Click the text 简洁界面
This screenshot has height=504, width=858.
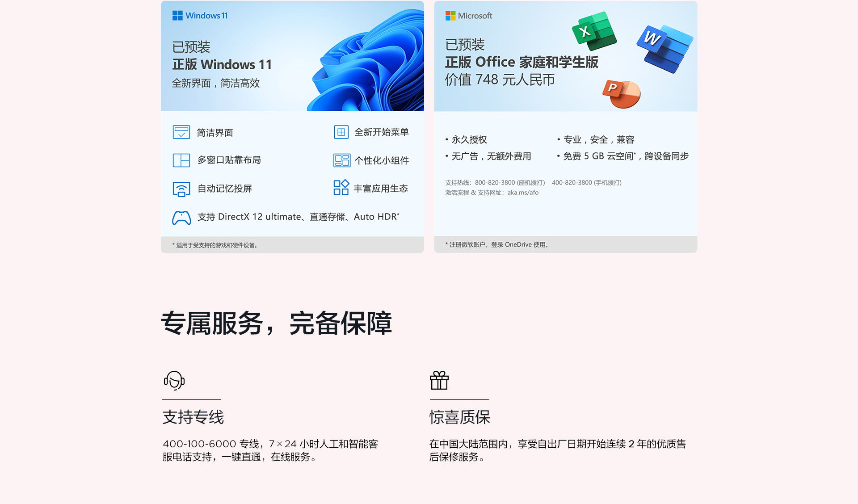coord(215,133)
